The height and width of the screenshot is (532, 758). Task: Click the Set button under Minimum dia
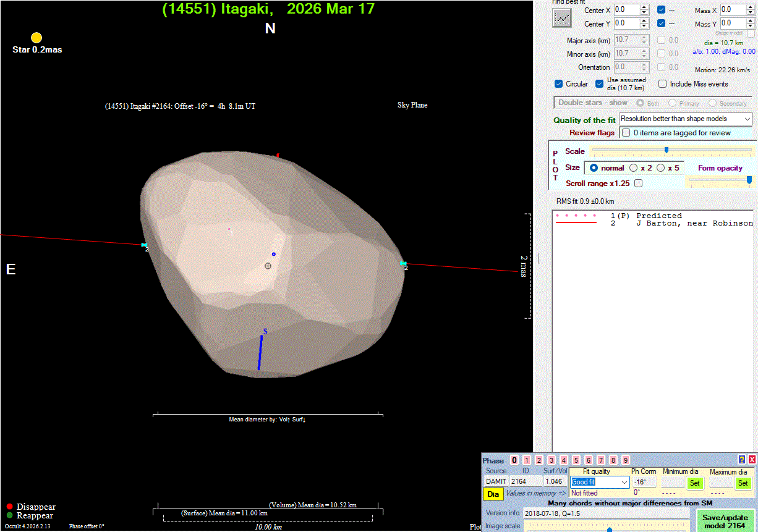694,483
